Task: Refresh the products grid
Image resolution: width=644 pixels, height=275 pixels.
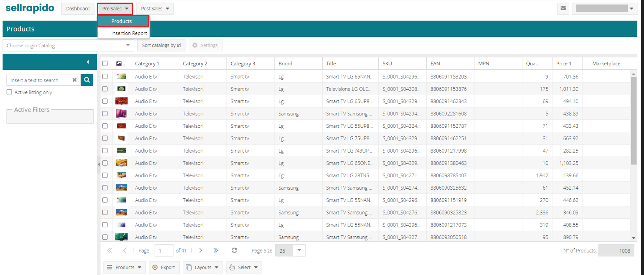Action: click(234, 250)
